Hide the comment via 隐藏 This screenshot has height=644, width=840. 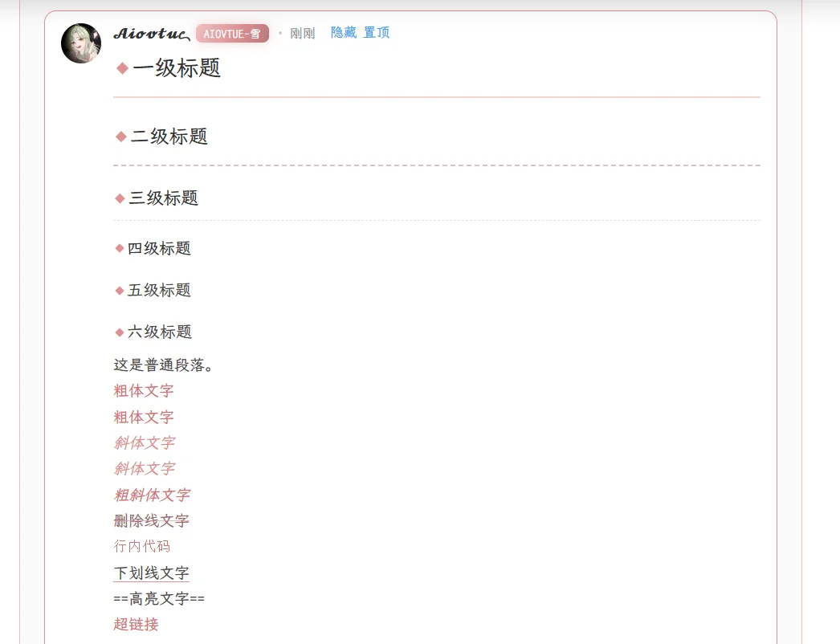coord(344,33)
